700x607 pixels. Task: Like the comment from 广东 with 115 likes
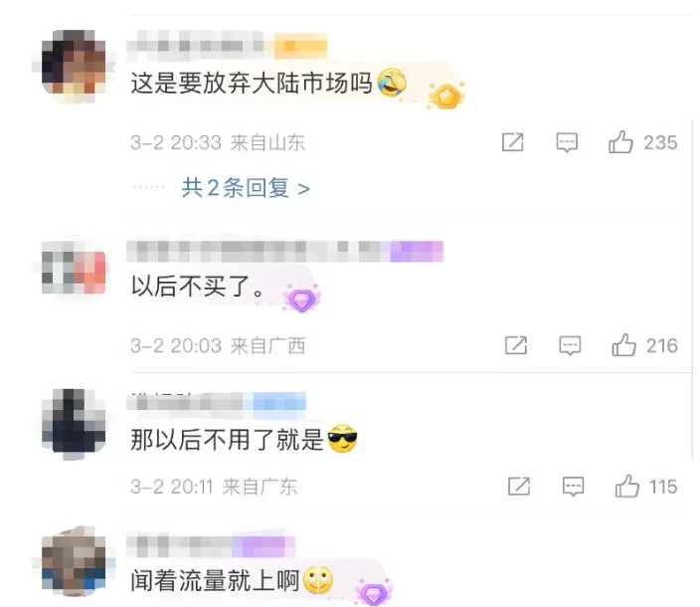coord(626,486)
